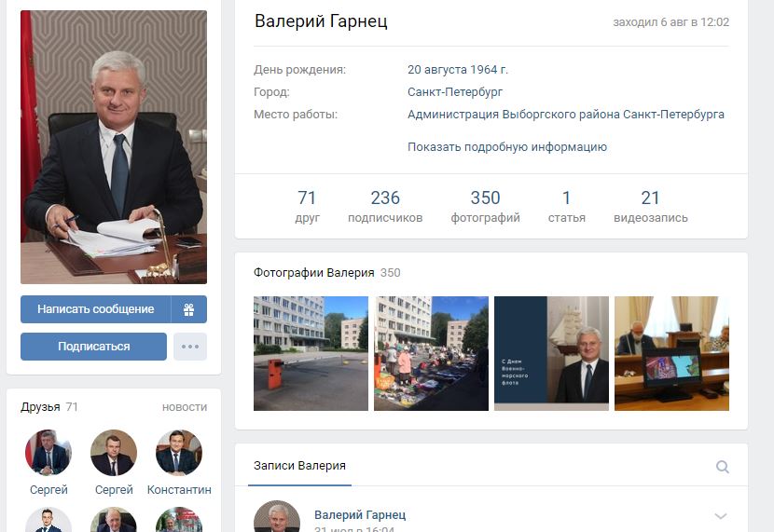Open the 236 подписчиков counter
This screenshot has width=774, height=532.
click(385, 206)
